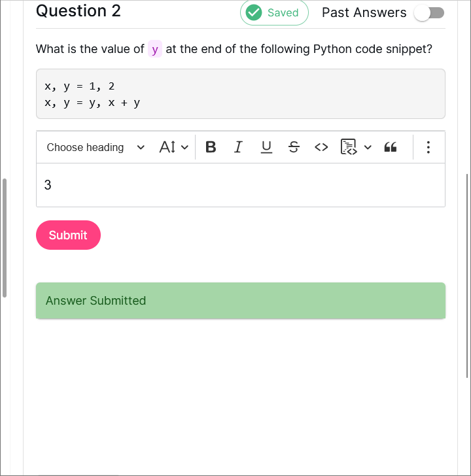
Task: Click the Question 2 heading
Action: coord(78,11)
